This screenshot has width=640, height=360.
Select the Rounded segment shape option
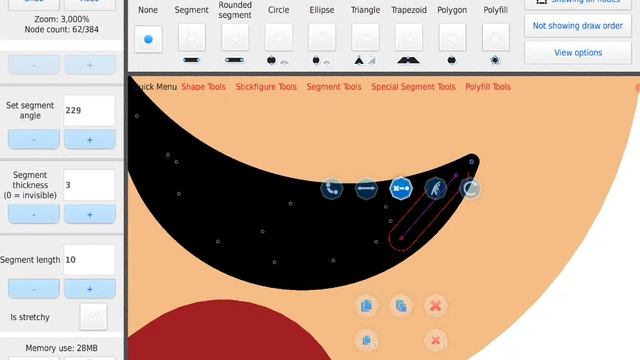coord(235,37)
